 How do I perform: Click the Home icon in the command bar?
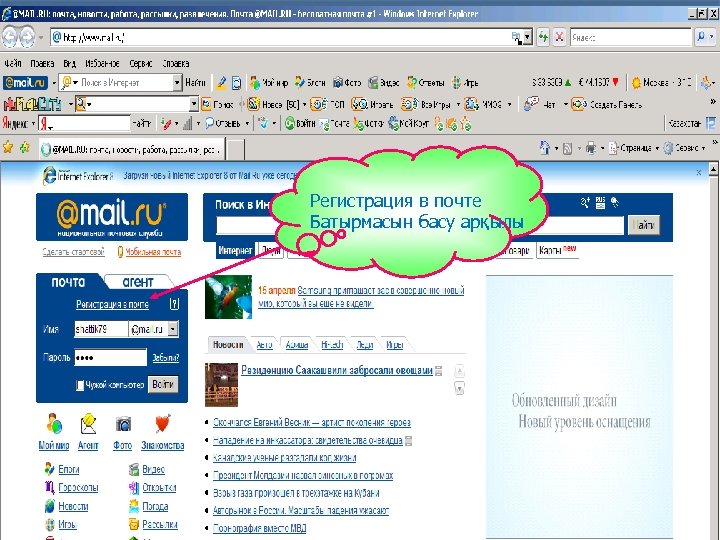pos(545,148)
